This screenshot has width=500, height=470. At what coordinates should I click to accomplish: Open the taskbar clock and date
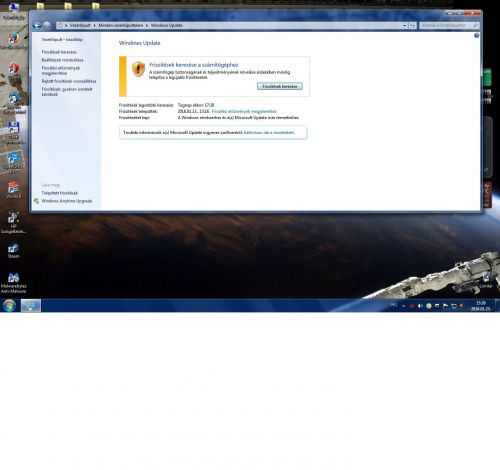coord(480,306)
